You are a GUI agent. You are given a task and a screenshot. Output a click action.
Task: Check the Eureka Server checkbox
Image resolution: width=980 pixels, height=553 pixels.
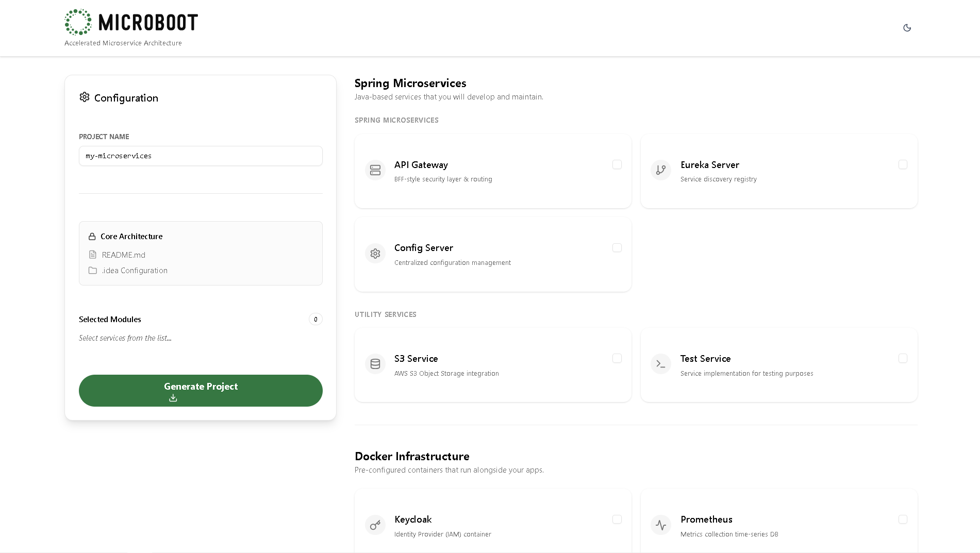point(902,164)
